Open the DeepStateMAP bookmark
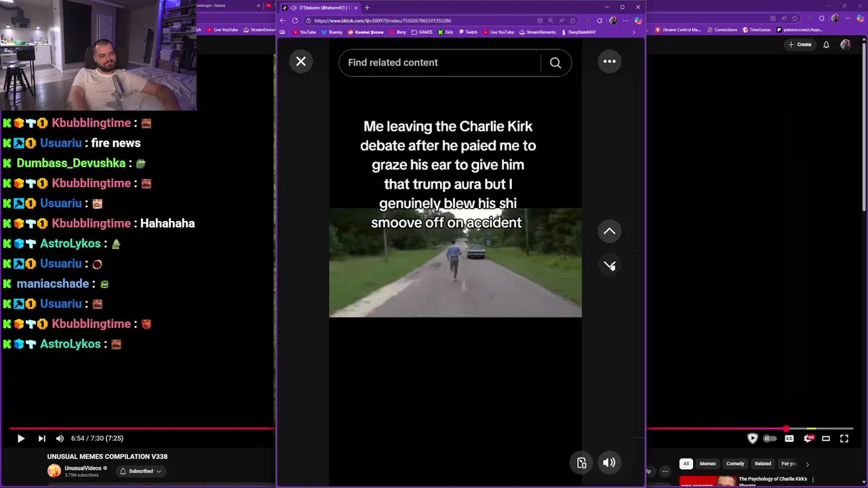 pyautogui.click(x=578, y=32)
